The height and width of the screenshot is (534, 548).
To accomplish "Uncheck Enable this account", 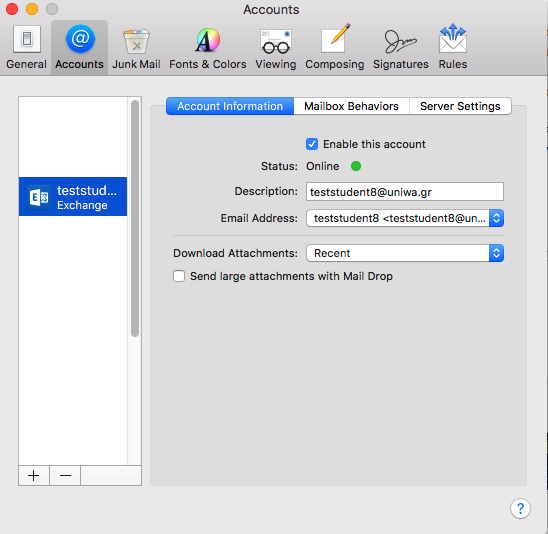I will 312,144.
